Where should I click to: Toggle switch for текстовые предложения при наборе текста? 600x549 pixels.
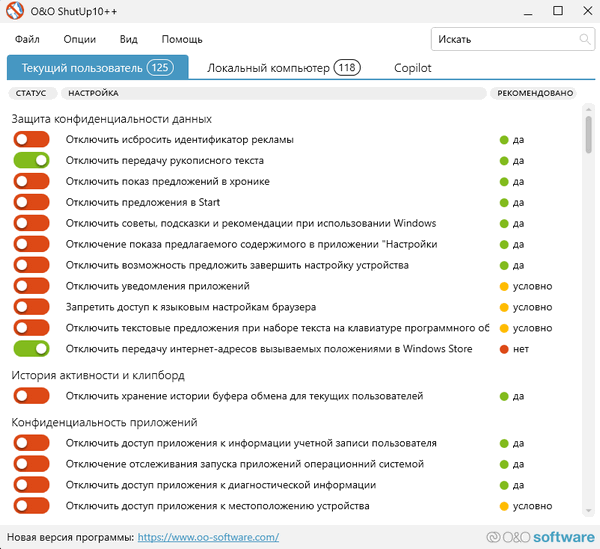click(x=31, y=328)
